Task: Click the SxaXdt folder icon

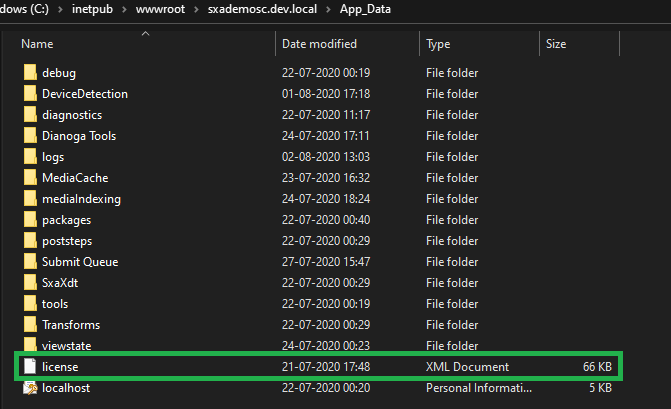Action: point(29,283)
